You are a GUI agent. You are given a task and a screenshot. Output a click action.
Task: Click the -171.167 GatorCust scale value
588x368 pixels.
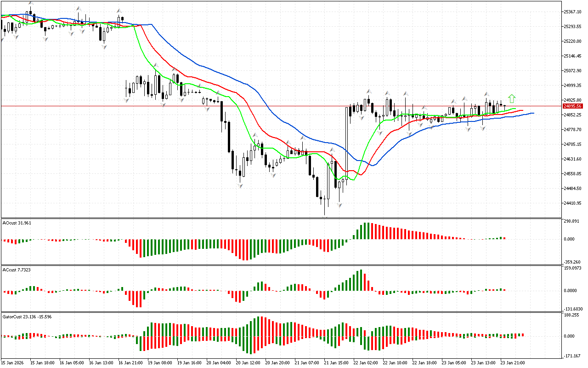coord(572,356)
